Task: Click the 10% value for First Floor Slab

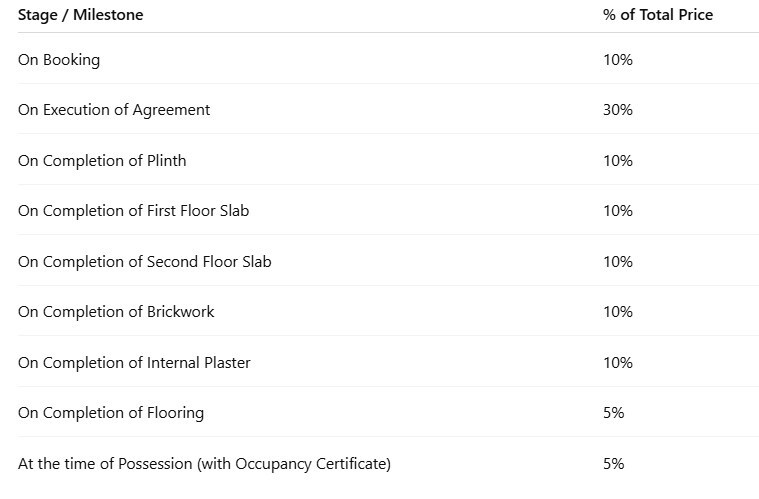Action: pos(618,211)
